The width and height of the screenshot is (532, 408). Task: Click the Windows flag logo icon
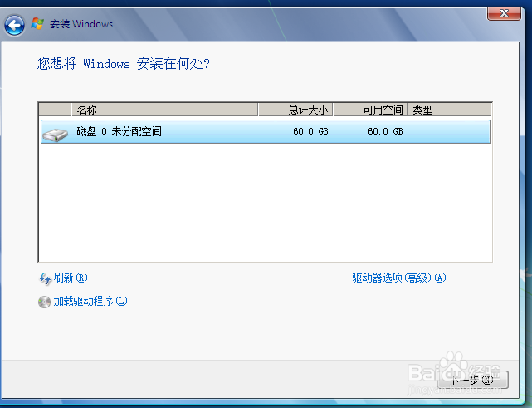point(37,24)
